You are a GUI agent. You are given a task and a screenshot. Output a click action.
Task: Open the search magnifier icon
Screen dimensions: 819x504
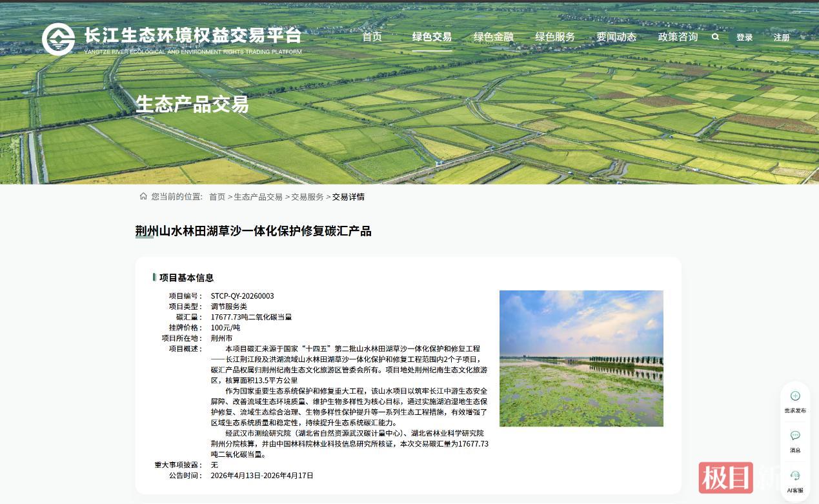point(715,37)
